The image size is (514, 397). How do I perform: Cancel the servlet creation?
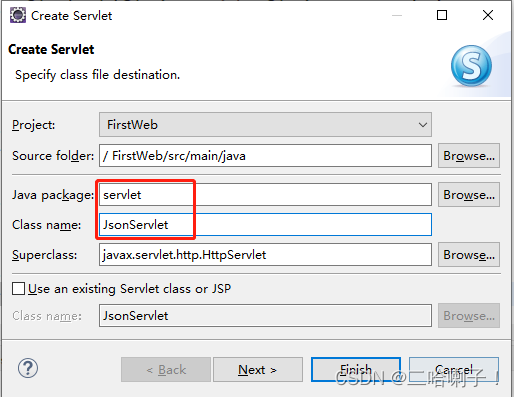454,370
